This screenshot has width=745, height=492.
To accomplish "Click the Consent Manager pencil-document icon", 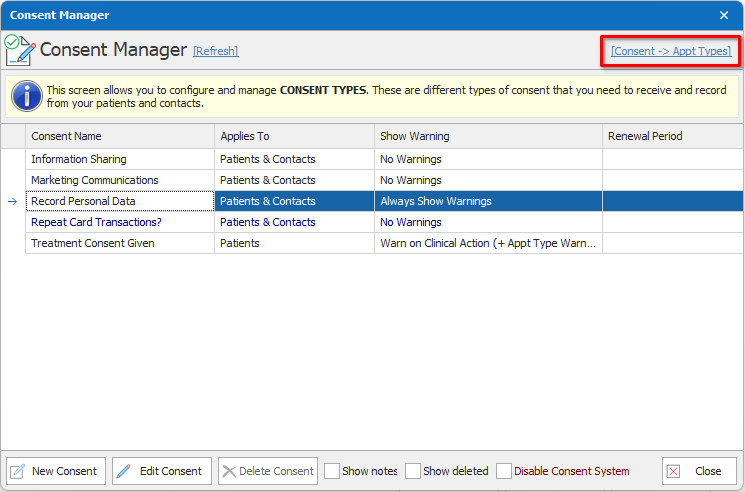I will (20, 49).
